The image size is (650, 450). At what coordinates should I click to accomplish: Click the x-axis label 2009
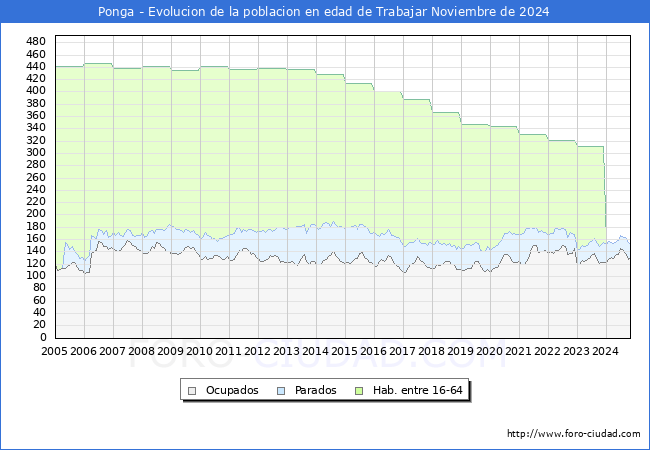click(170, 351)
